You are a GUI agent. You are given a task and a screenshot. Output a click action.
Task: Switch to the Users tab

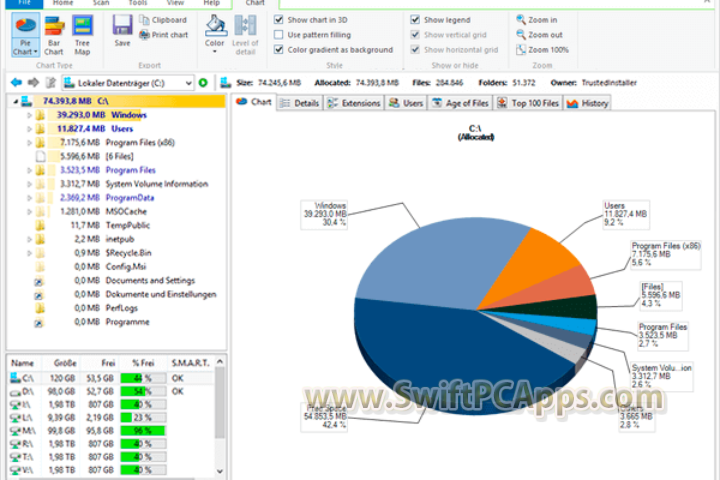tap(406, 103)
